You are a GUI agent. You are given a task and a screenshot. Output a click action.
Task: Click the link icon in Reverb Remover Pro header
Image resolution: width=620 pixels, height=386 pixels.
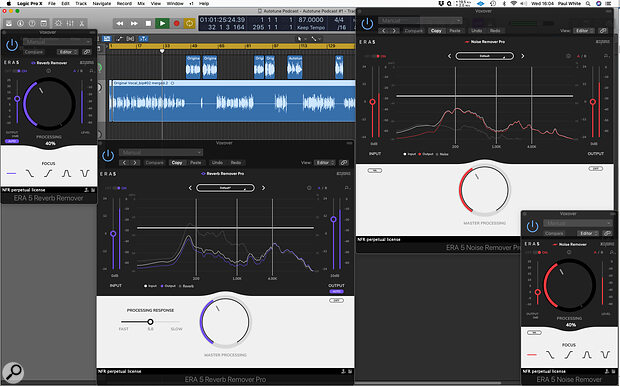coord(344,163)
